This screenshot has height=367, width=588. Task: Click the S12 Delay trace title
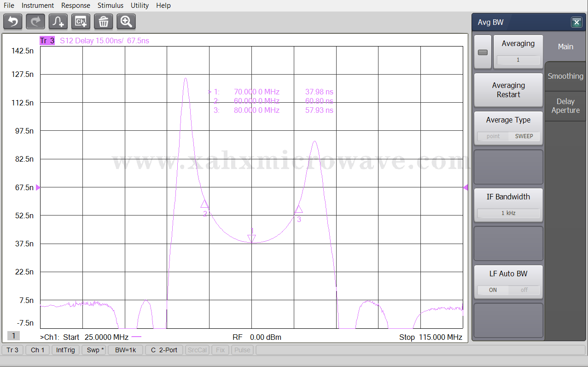(x=105, y=41)
